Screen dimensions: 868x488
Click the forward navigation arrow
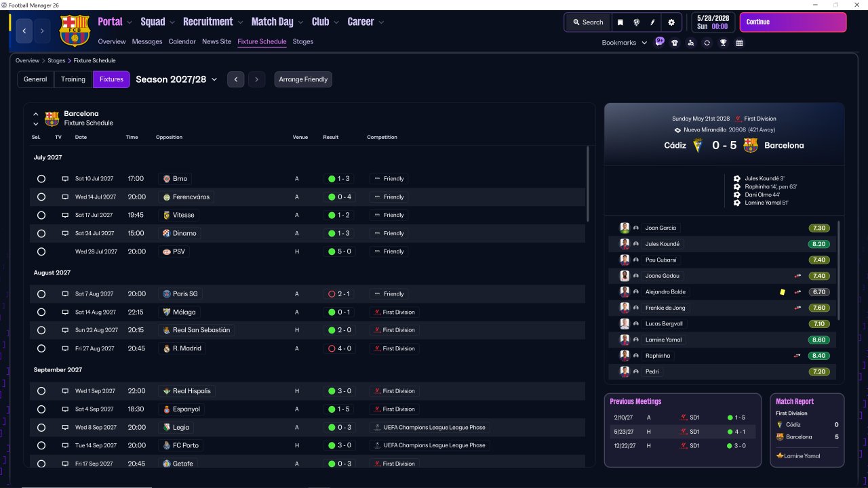(42, 30)
